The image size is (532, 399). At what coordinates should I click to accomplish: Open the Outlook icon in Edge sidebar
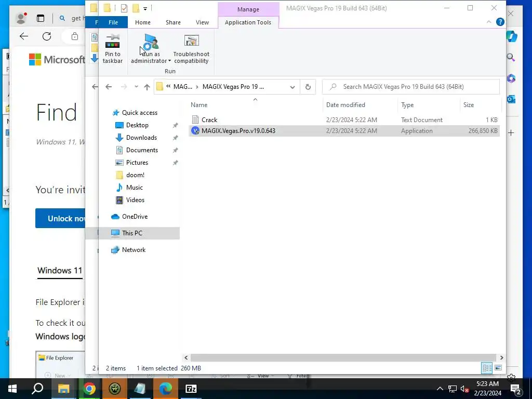[511, 99]
